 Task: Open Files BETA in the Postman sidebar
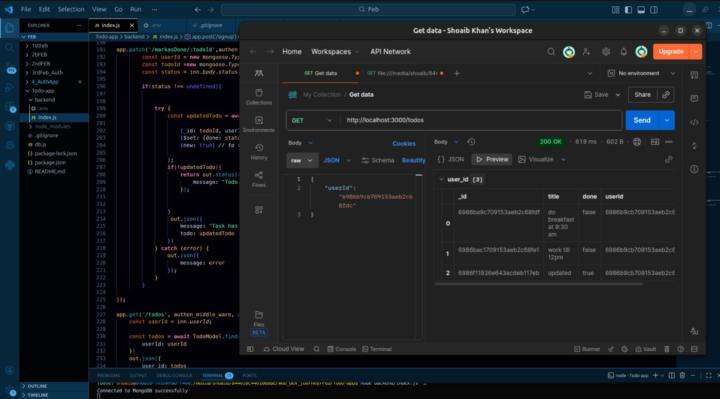coord(259,323)
